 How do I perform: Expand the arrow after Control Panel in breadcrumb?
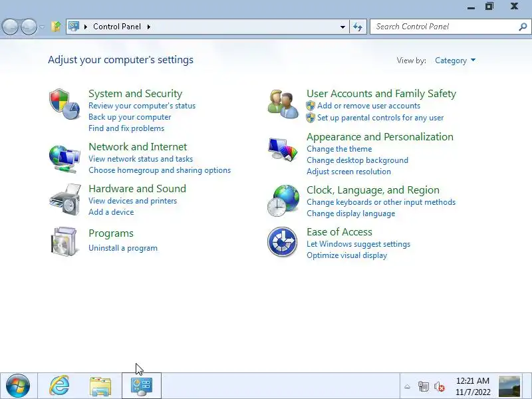point(148,27)
